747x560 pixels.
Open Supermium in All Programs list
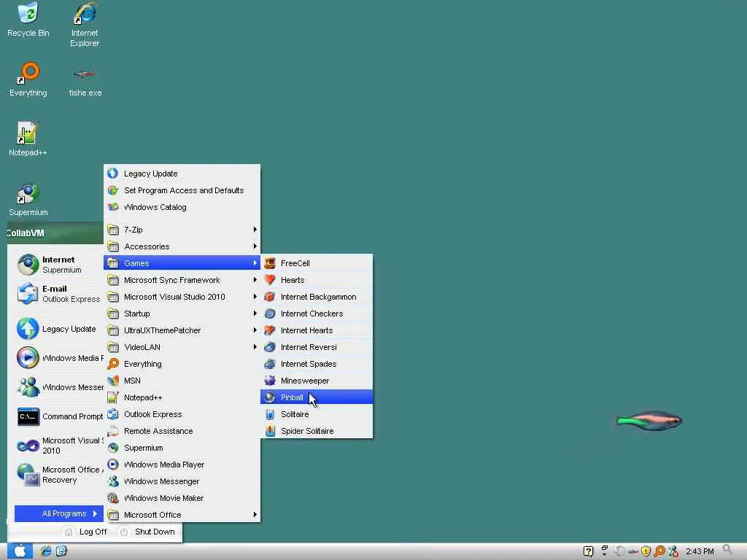click(x=182, y=448)
